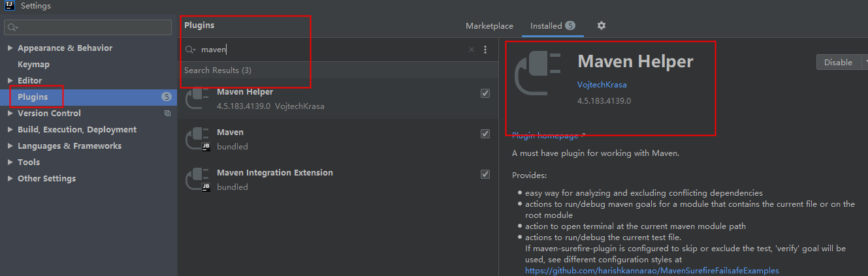Expand Appearance & Behavior settings

pyautogui.click(x=10, y=48)
